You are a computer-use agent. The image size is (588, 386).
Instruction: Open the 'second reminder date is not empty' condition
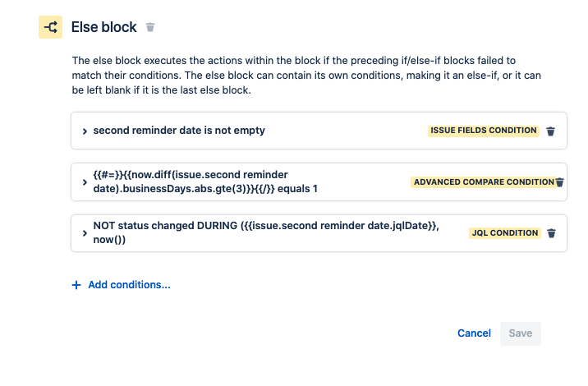click(179, 131)
